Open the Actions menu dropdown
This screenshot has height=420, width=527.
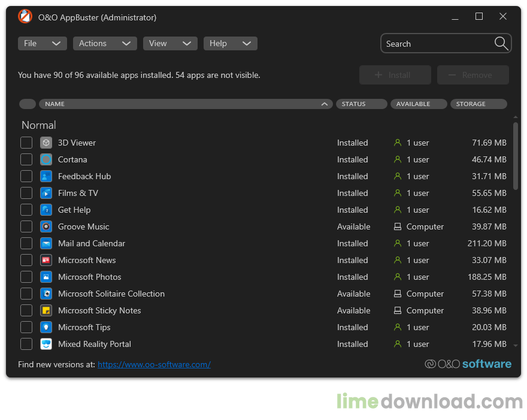pyautogui.click(x=105, y=43)
